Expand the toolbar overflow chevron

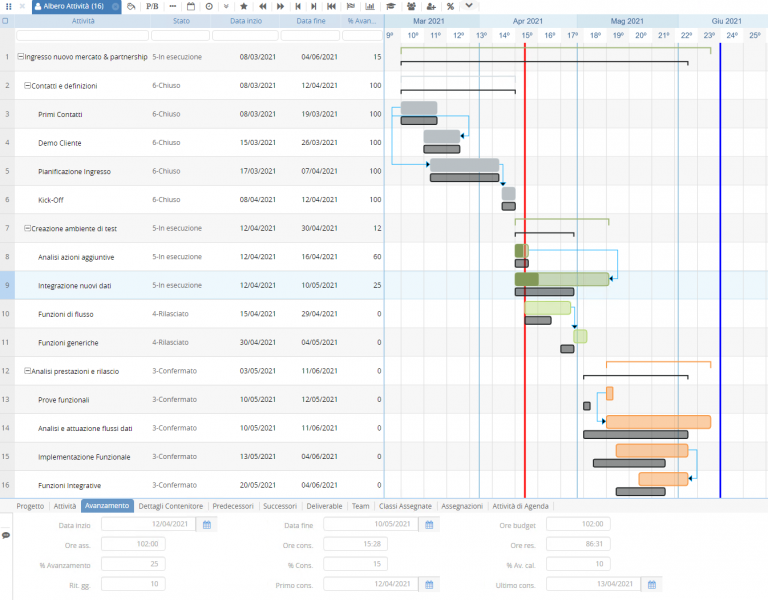(x=469, y=6)
